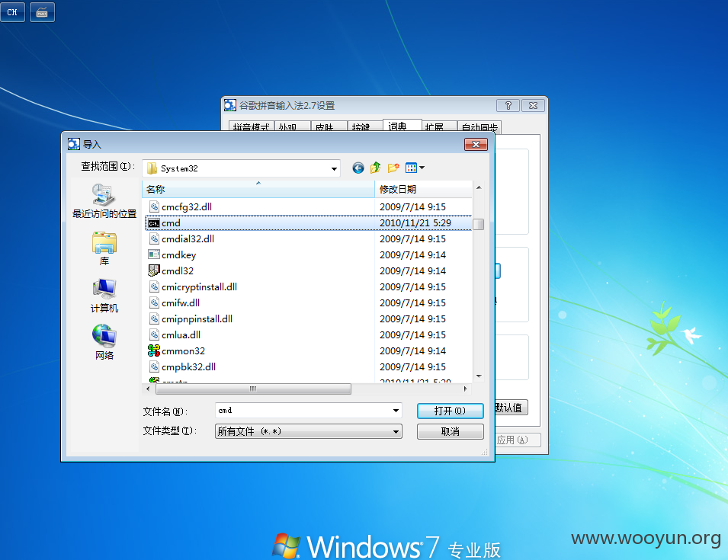Open Network (网络) sidebar icon
This screenshot has height=560, width=728.
[x=104, y=336]
